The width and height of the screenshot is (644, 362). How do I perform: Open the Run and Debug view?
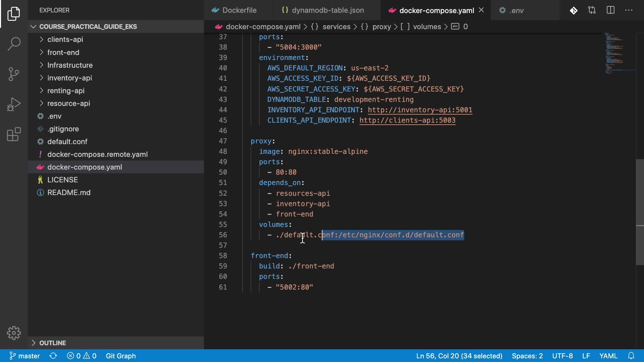point(14,104)
